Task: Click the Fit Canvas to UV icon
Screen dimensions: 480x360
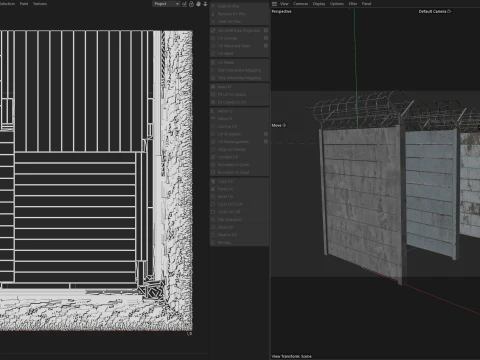Action: click(x=213, y=102)
